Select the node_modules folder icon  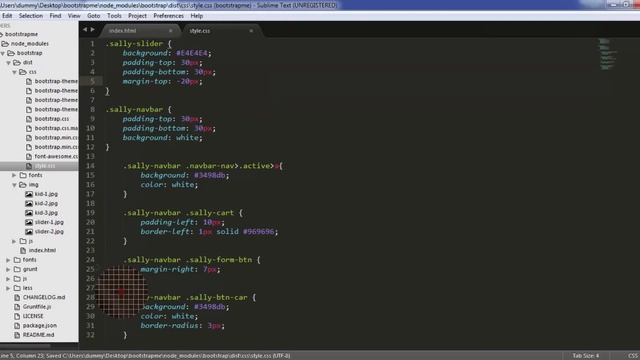(x=5, y=44)
